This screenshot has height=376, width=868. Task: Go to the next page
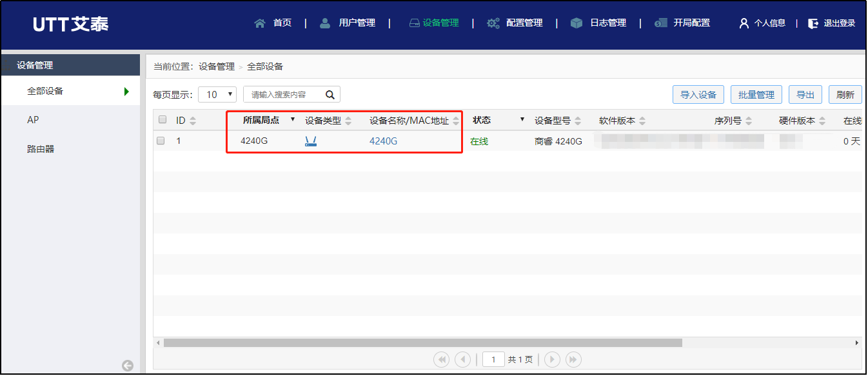pos(553,359)
